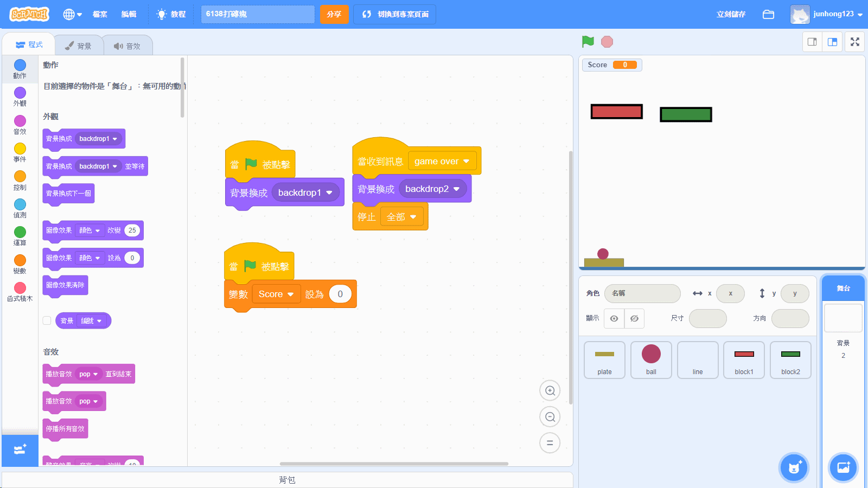Open 顏色 dropdown in 圖像效果 設為 block
Image resolution: width=868 pixels, height=488 pixels.
(x=90, y=258)
